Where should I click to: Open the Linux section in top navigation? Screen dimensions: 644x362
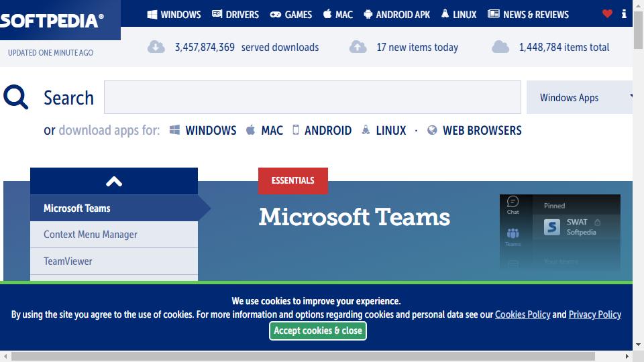(x=459, y=14)
